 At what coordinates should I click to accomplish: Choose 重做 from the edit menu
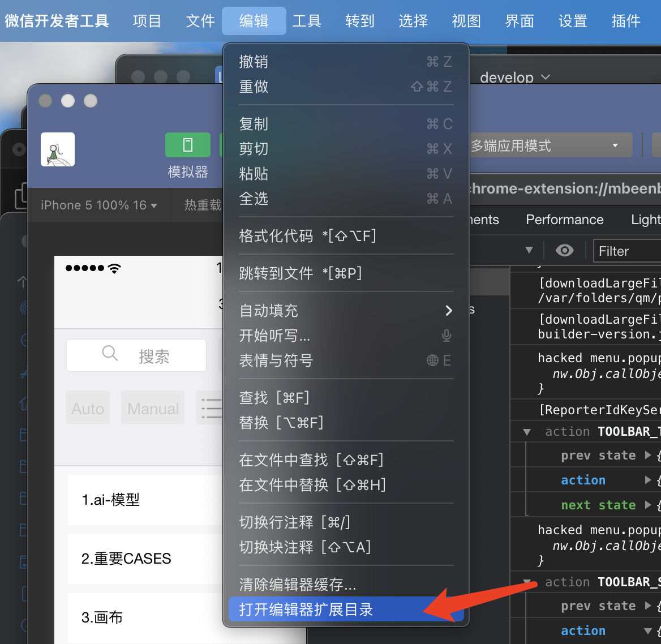(x=346, y=87)
